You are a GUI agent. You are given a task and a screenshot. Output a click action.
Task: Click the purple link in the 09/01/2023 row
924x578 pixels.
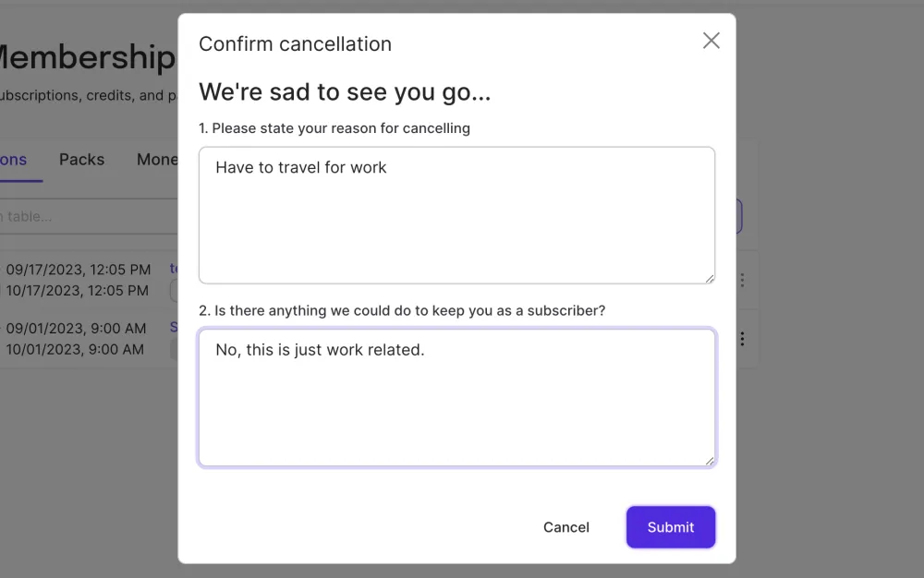pyautogui.click(x=173, y=327)
